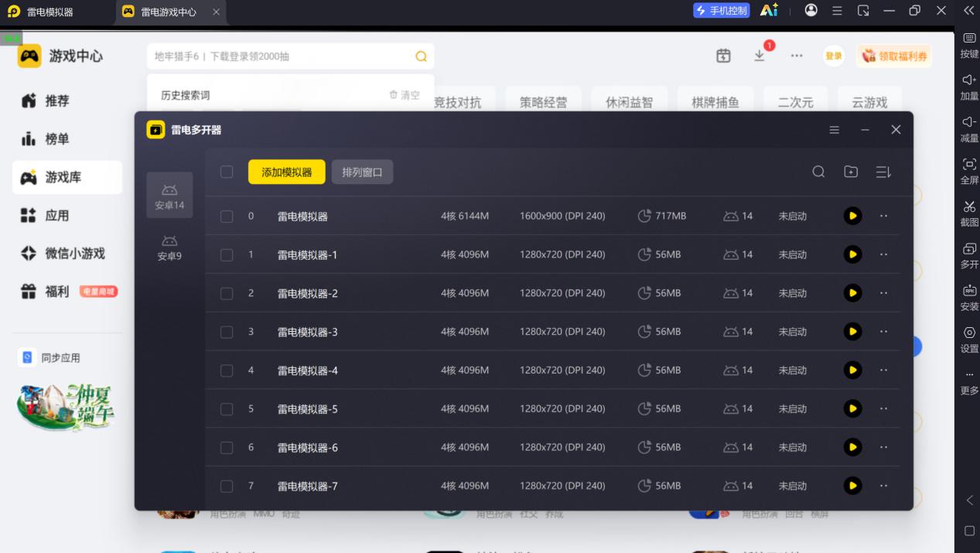Start emulator 雷电模拟器 in row 0

point(852,216)
